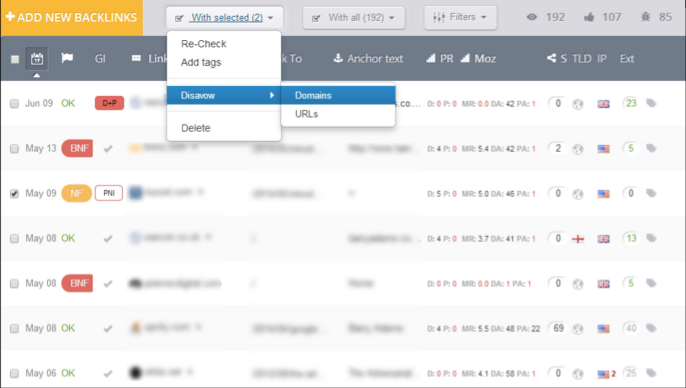Viewport: 686px width, 388px height.
Task: Sort by the IP column header
Action: click(x=602, y=59)
